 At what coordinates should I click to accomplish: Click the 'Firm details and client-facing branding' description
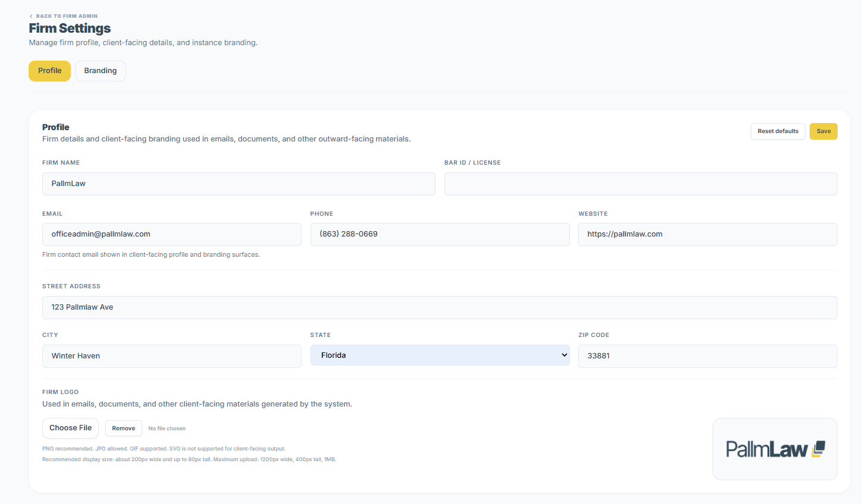coord(227,139)
